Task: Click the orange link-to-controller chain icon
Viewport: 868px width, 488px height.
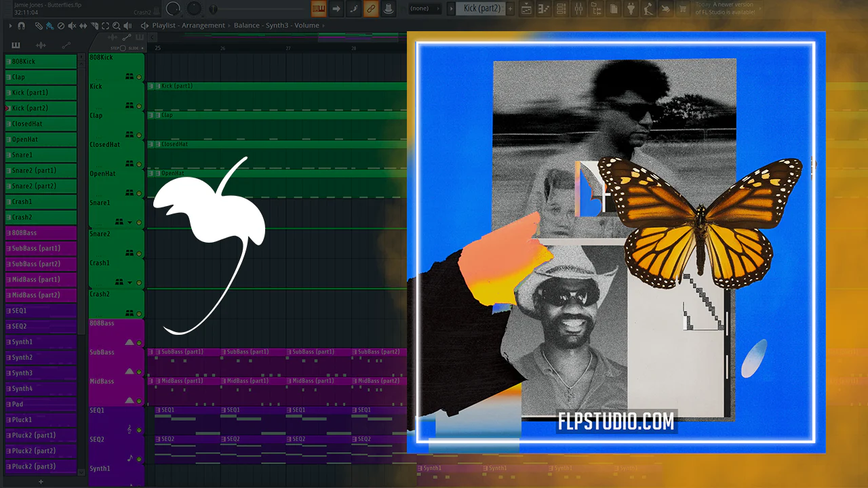Action: pyautogui.click(x=371, y=9)
